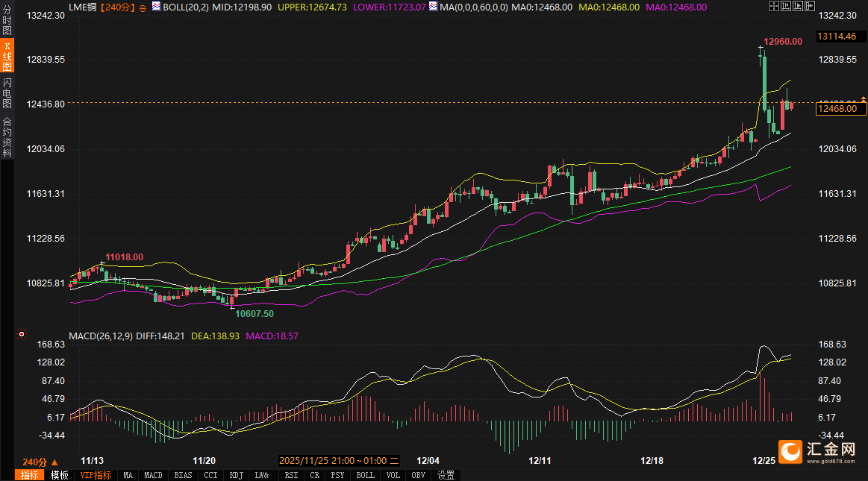Click the red marker icon left of MACD
The width and height of the screenshot is (868, 481).
[x=21, y=335]
